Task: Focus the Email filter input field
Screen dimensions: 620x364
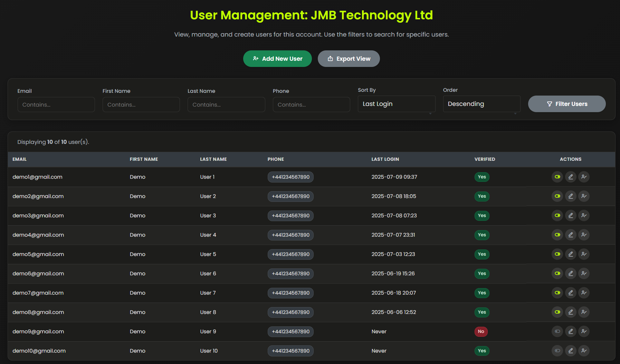Action: point(56,105)
